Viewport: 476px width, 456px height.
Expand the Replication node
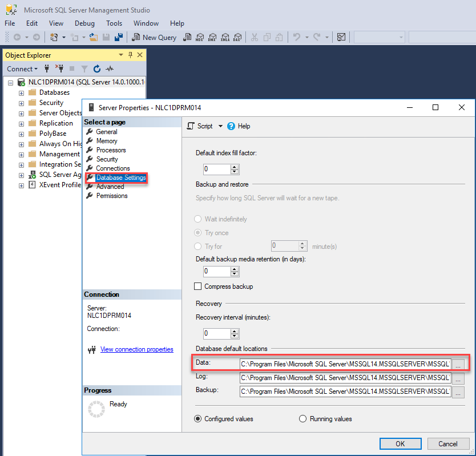click(x=21, y=124)
